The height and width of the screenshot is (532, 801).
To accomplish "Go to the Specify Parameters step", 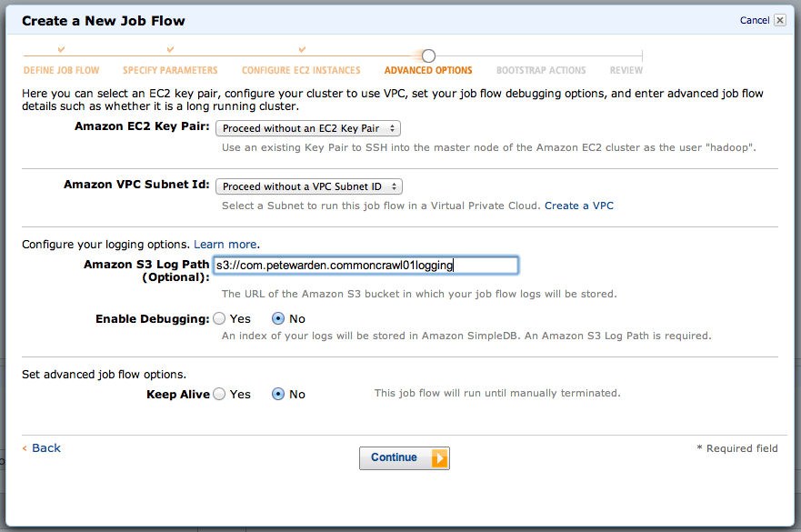I will [170, 70].
